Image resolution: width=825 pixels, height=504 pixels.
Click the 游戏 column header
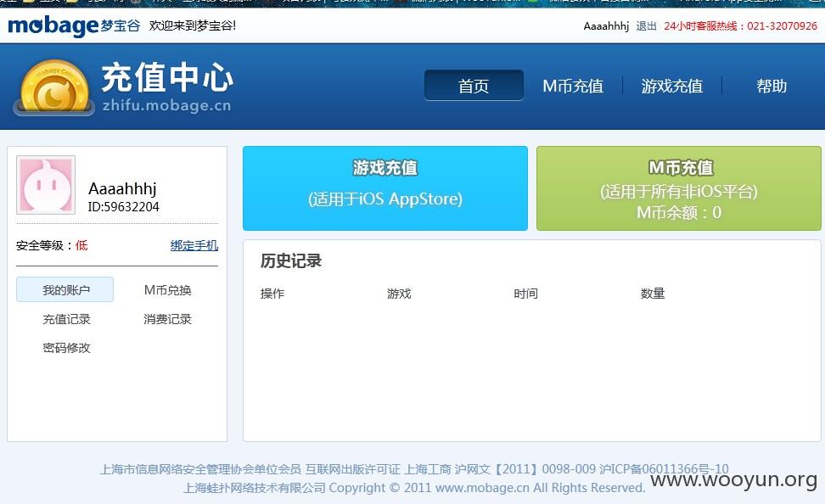tap(399, 294)
